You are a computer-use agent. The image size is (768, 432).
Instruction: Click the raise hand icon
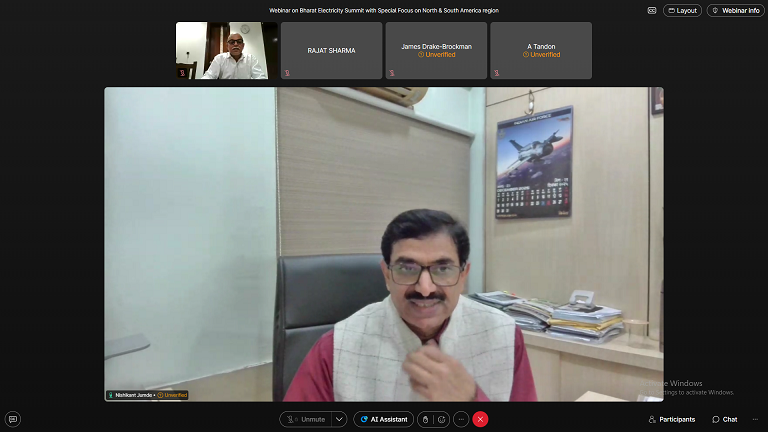pyautogui.click(x=424, y=419)
